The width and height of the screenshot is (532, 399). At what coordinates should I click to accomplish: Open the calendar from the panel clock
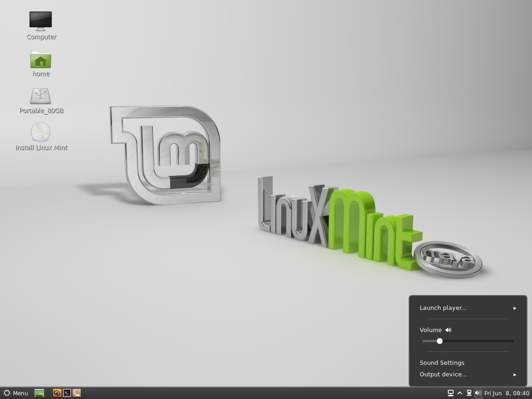[507, 393]
